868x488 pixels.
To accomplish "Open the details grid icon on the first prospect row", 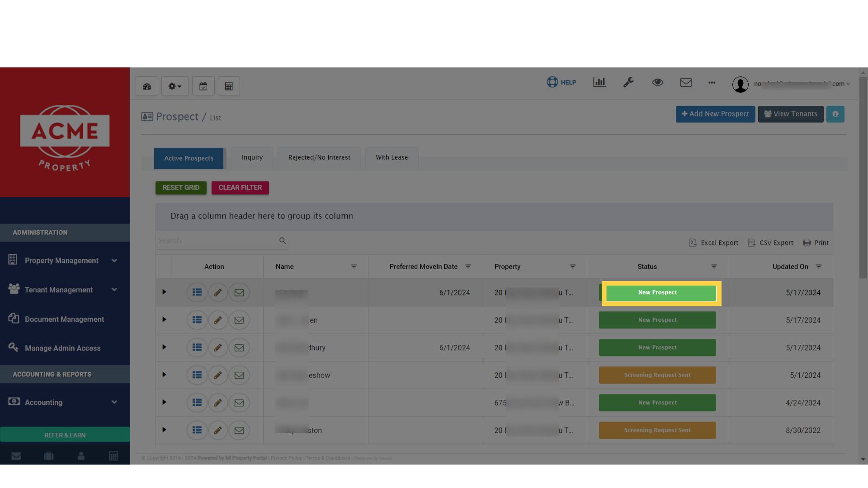I will pyautogui.click(x=197, y=292).
